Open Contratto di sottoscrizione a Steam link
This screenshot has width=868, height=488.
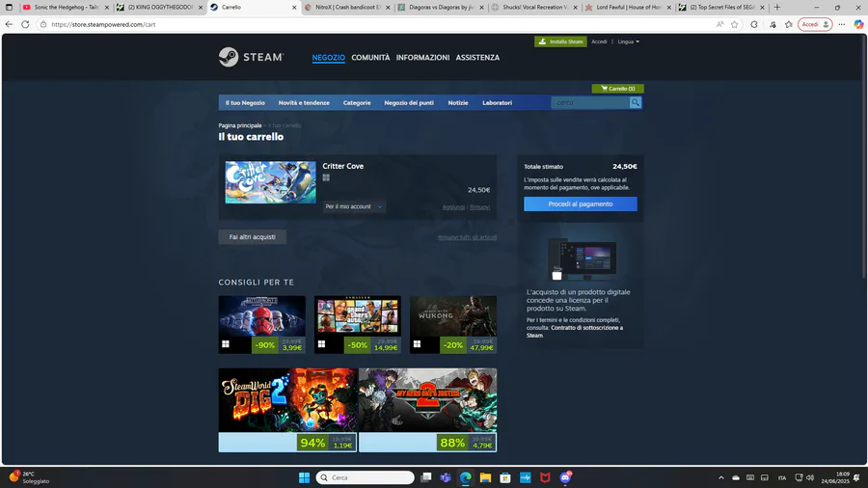574,332
